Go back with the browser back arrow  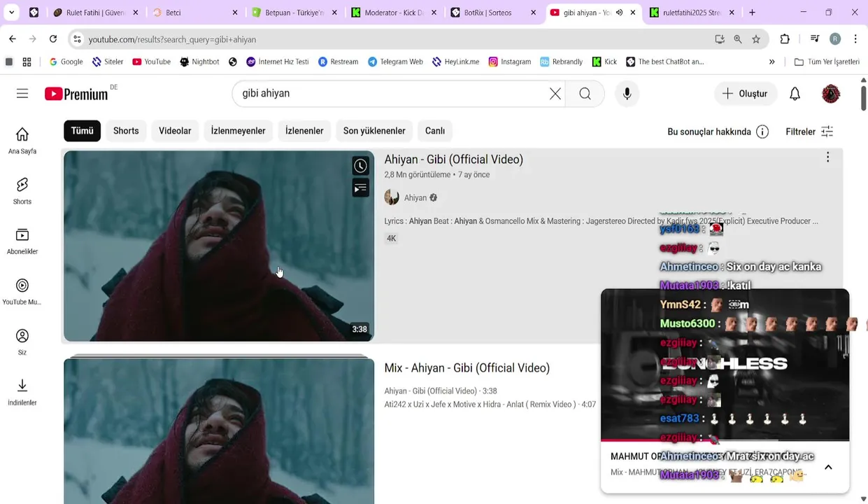point(13,39)
